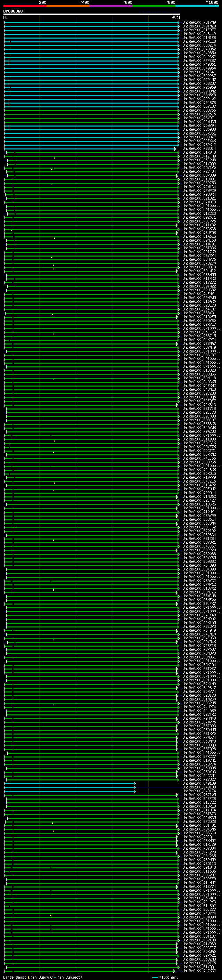Select the UniRef100_C6P753 label

(199, 183)
